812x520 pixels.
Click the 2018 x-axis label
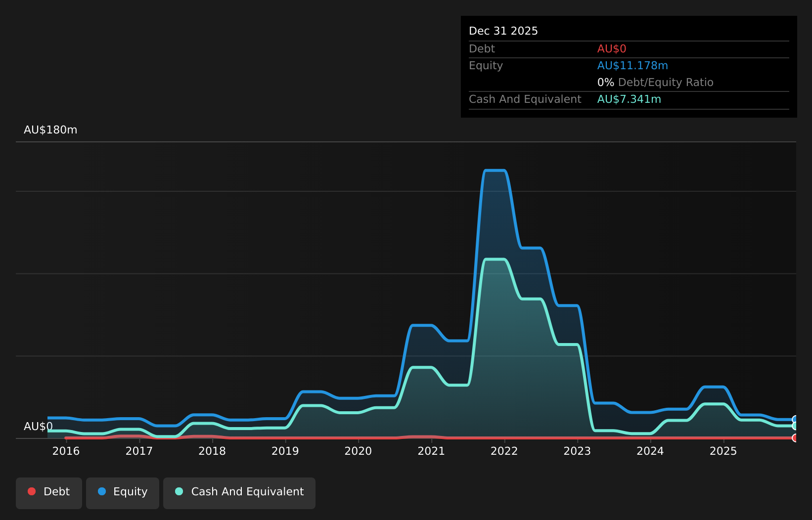pos(212,451)
